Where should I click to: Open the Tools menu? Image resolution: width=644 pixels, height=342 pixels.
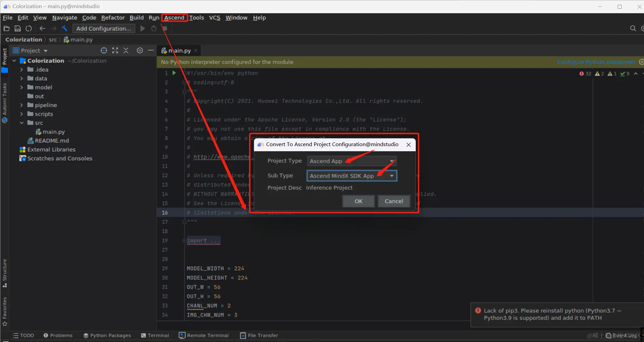pyautogui.click(x=197, y=18)
